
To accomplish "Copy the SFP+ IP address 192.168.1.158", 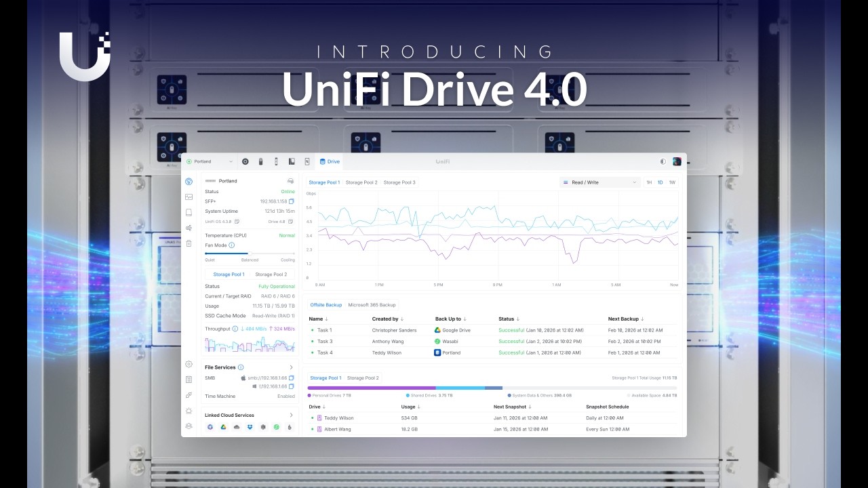I will pyautogui.click(x=292, y=201).
